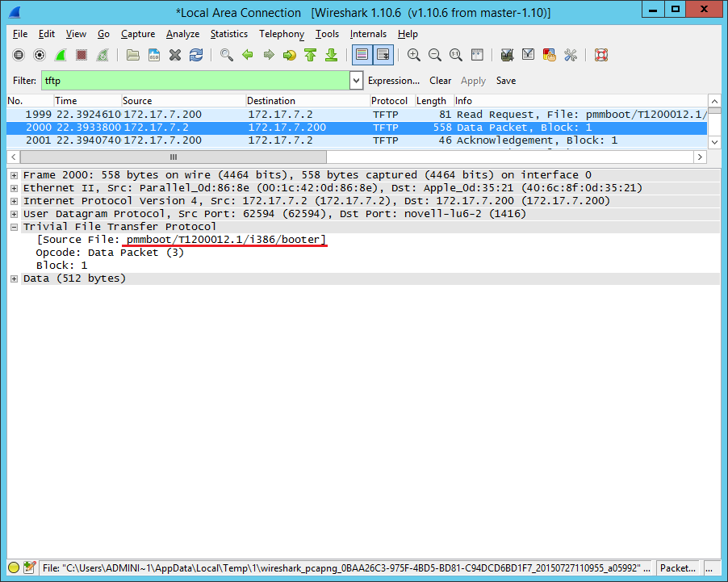Open the filter history dropdown arrow
The height and width of the screenshot is (582, 728).
pyautogui.click(x=357, y=81)
